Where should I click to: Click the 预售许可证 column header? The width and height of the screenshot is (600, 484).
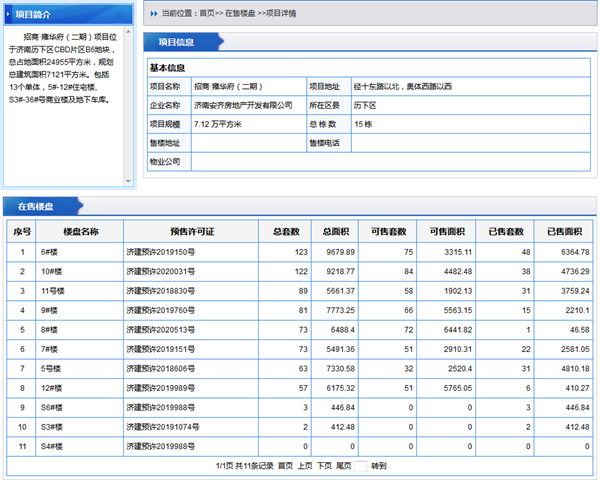(192, 231)
